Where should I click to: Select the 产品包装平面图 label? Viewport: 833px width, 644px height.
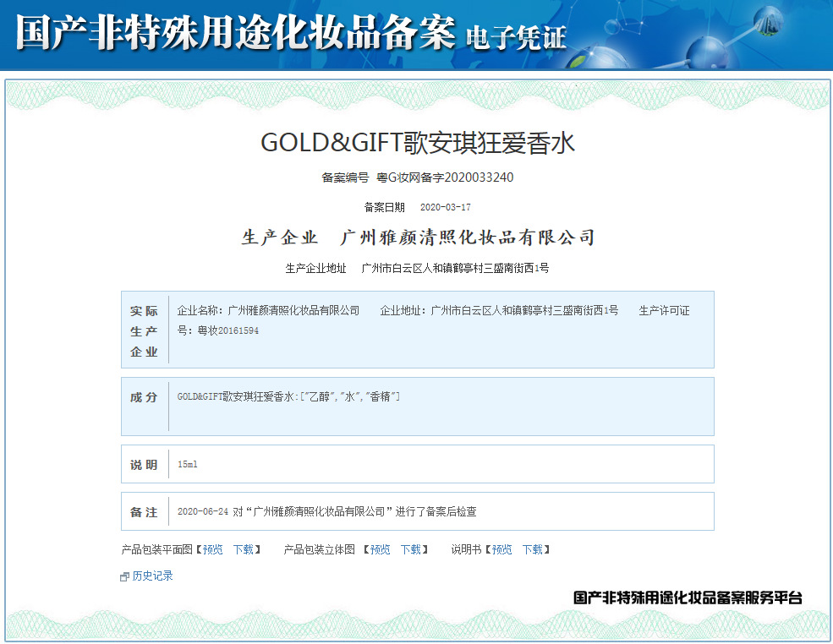pyautogui.click(x=156, y=549)
